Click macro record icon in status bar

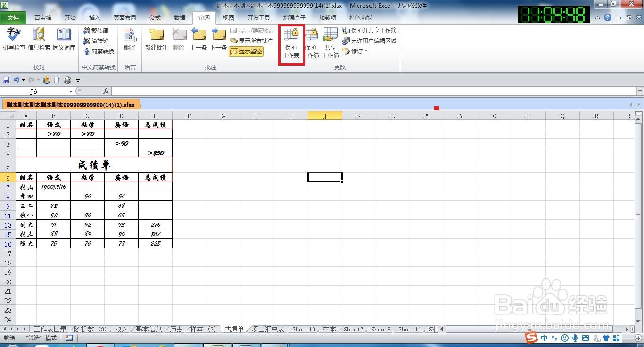[x=69, y=338]
